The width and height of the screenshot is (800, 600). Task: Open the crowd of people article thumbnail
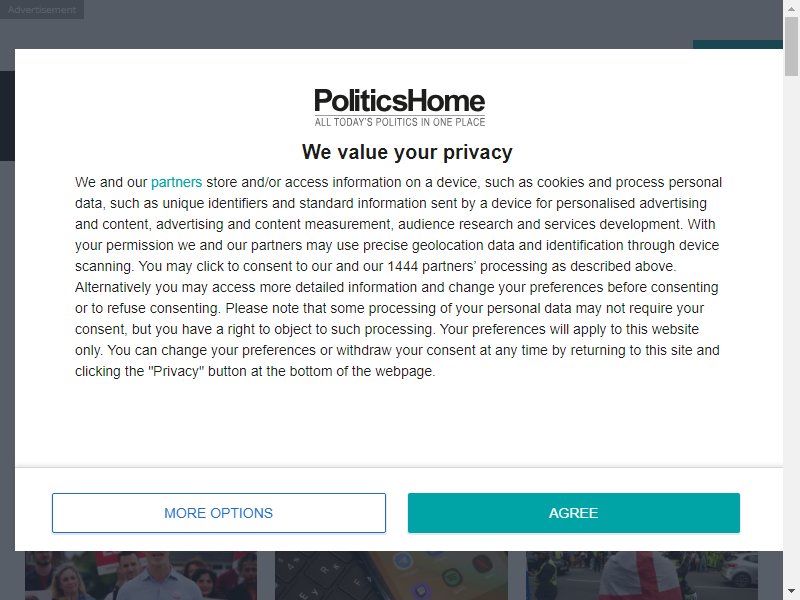(141, 576)
